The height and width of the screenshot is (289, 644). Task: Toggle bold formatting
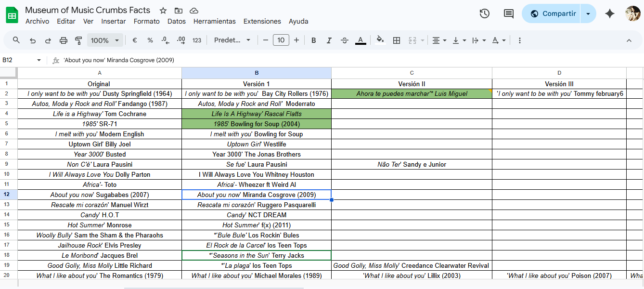tap(313, 40)
